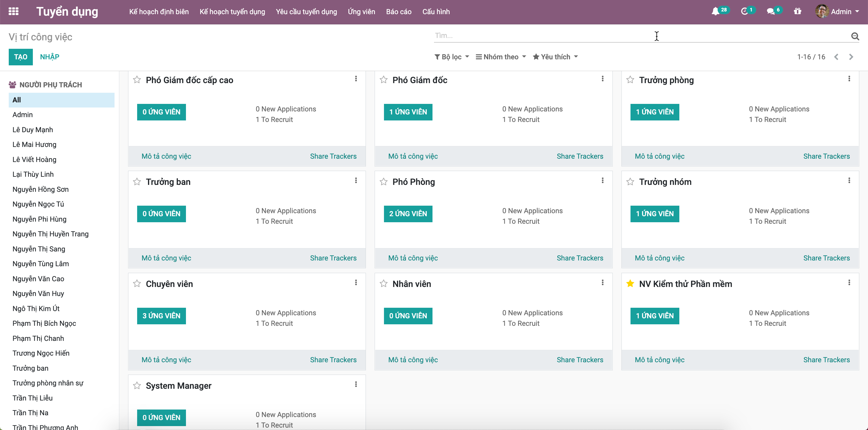Viewport: 868px width, 430px height.
Task: Click the search magnifier icon
Action: pyautogui.click(x=855, y=36)
